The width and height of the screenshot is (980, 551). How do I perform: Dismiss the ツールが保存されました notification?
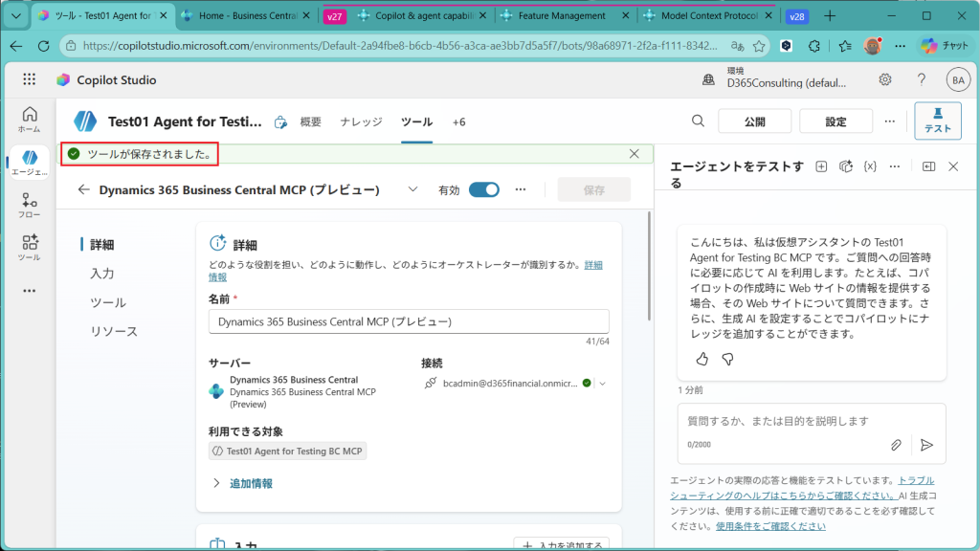coord(635,153)
